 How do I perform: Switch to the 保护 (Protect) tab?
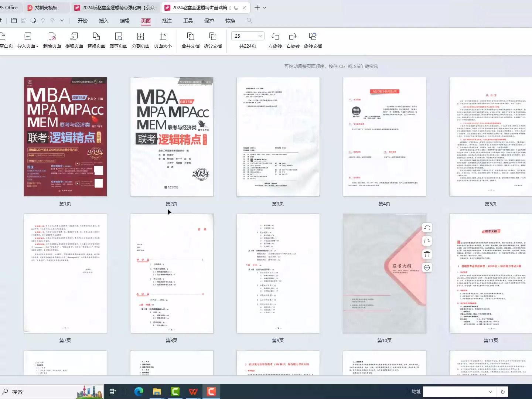point(209,21)
